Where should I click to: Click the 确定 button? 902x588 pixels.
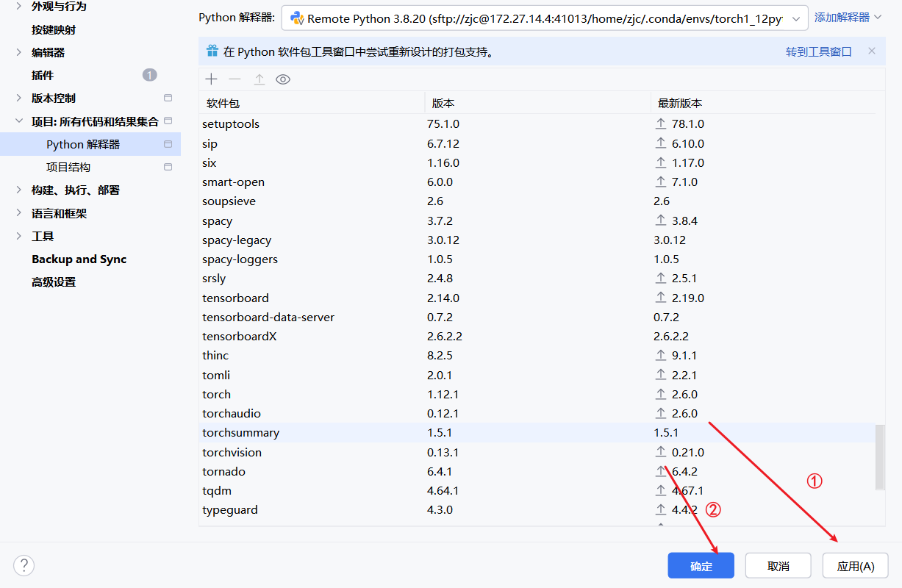[x=701, y=565]
